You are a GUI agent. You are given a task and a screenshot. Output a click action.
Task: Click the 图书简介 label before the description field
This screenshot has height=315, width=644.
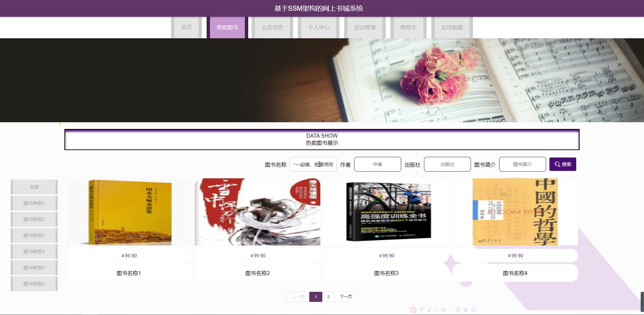[485, 165]
